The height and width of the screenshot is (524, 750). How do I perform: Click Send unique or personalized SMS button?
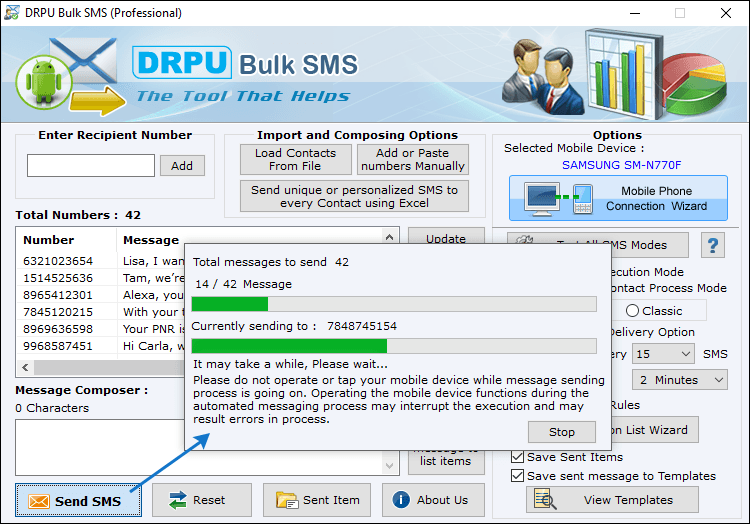click(354, 196)
